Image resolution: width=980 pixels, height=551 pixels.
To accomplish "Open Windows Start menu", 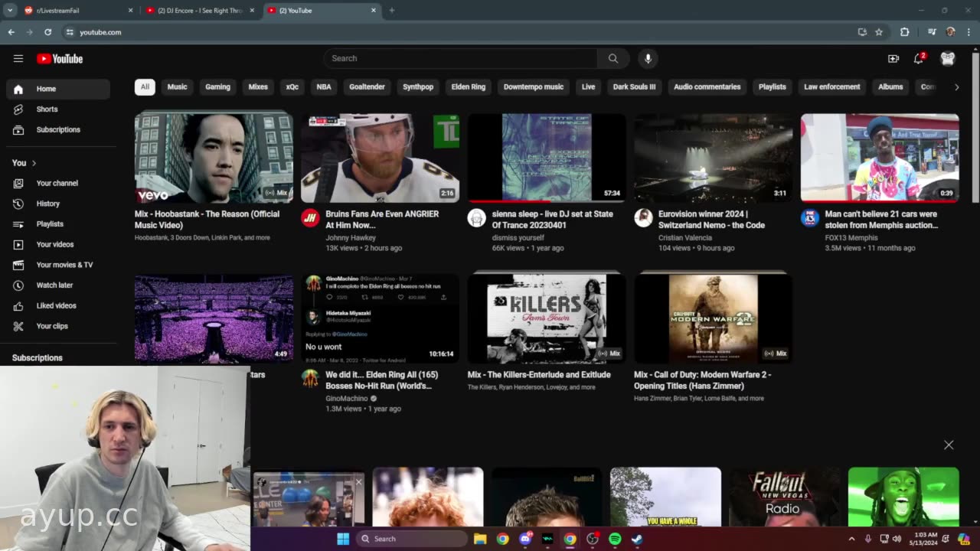I will coord(343,539).
